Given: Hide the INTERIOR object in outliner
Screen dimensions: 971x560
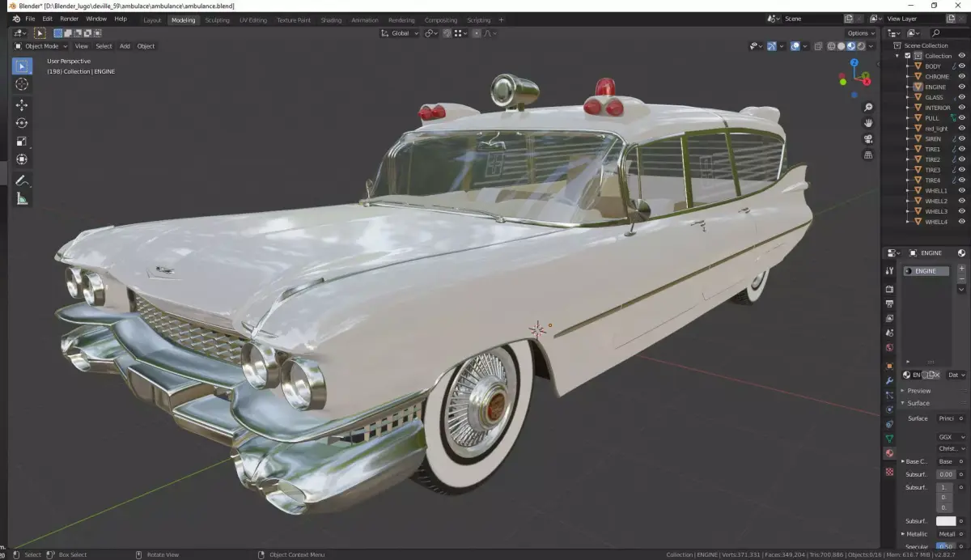Looking at the screenshot, I should tap(962, 108).
